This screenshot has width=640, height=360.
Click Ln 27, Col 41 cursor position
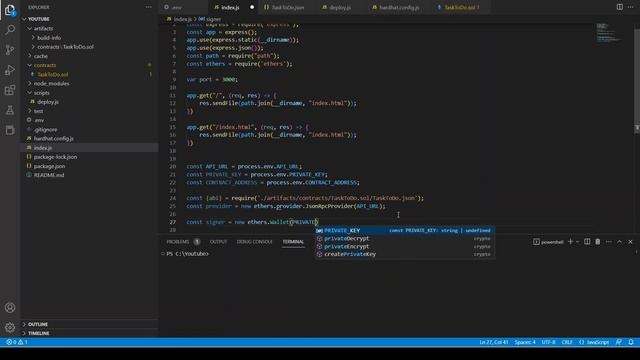pos(493,342)
